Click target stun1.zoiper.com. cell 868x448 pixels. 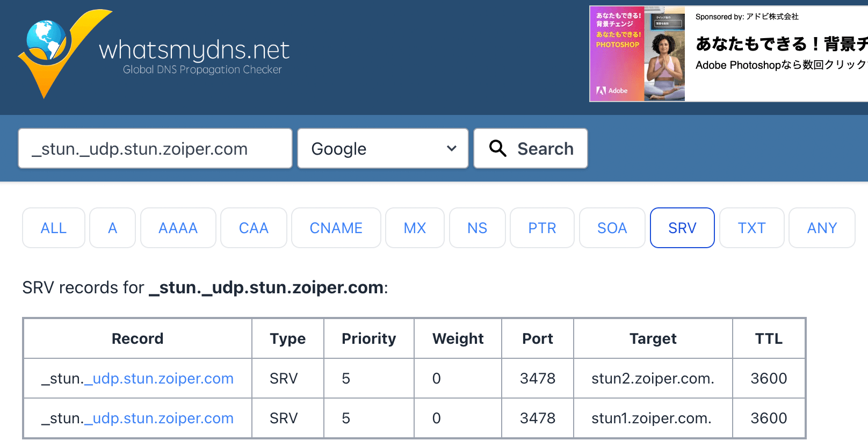pyautogui.click(x=653, y=418)
